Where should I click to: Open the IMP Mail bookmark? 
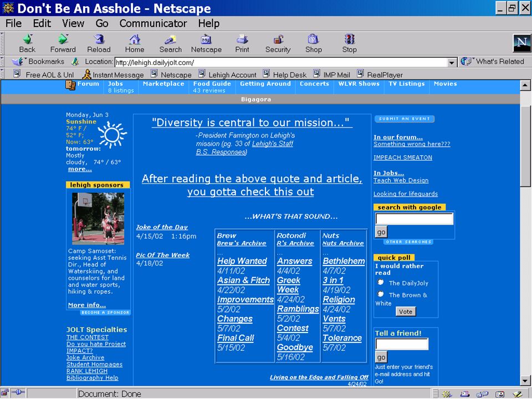point(331,74)
